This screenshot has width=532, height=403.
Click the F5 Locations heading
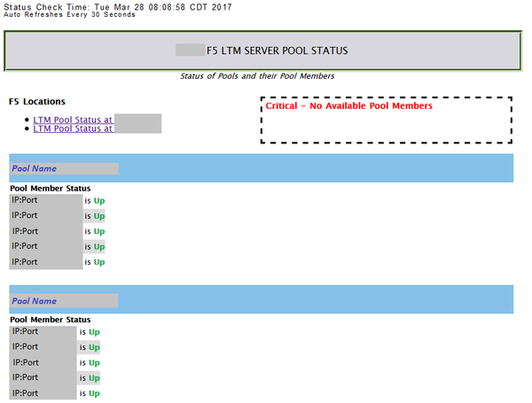[x=37, y=101]
